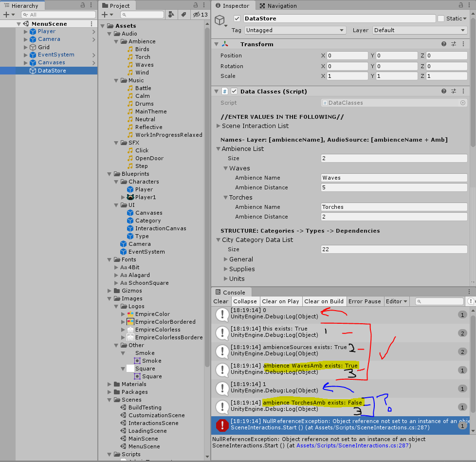
Task: Open the Editor dropdown in Console
Action: coord(397,301)
